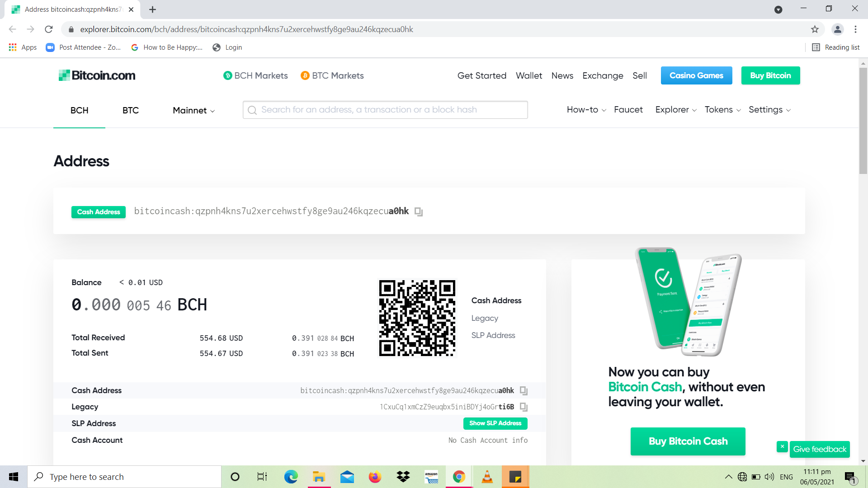868x488 pixels.
Task: Open File Explorer from the taskbar
Action: [x=319, y=477]
